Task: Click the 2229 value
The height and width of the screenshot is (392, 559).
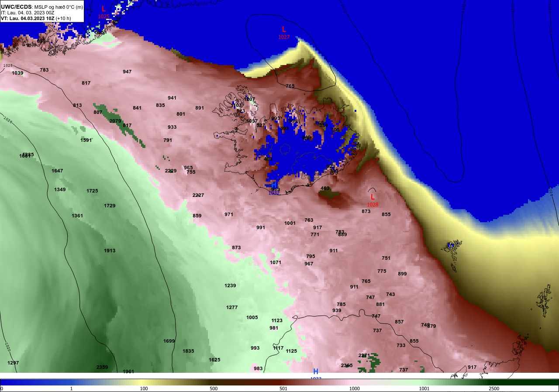Action: pos(171,171)
